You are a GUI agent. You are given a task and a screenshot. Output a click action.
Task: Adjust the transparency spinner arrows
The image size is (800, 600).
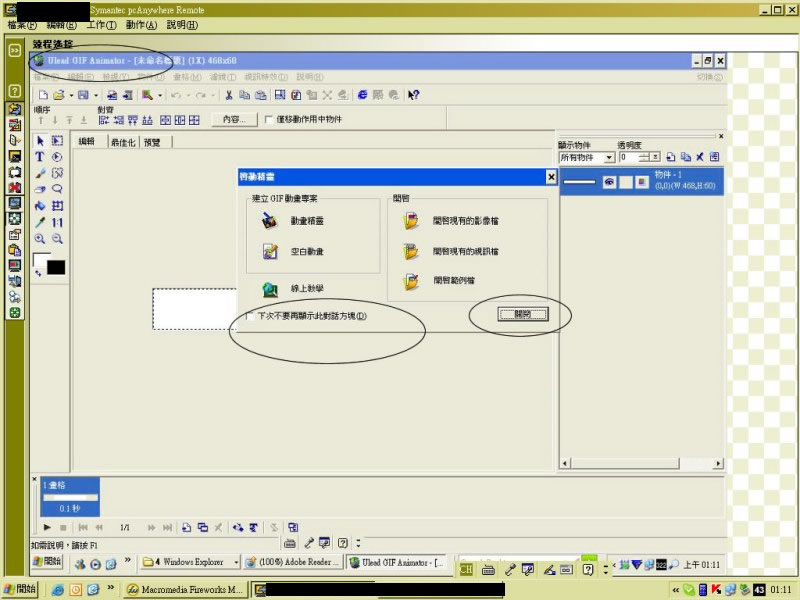tap(644, 157)
